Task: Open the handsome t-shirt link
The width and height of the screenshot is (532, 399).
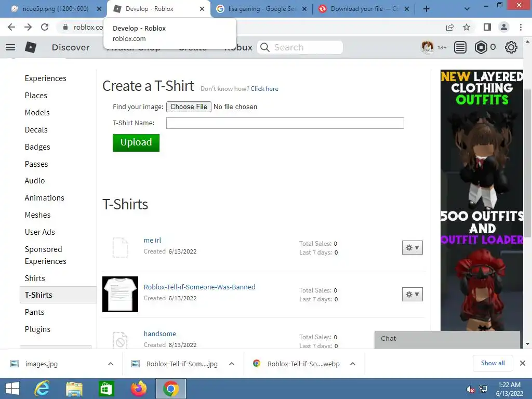Action: tap(160, 334)
